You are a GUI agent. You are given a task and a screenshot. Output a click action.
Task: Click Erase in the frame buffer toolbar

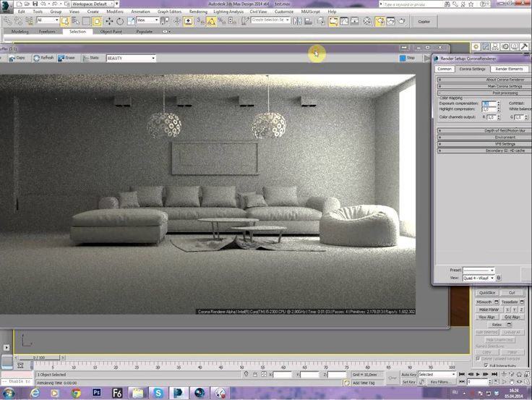click(66, 58)
